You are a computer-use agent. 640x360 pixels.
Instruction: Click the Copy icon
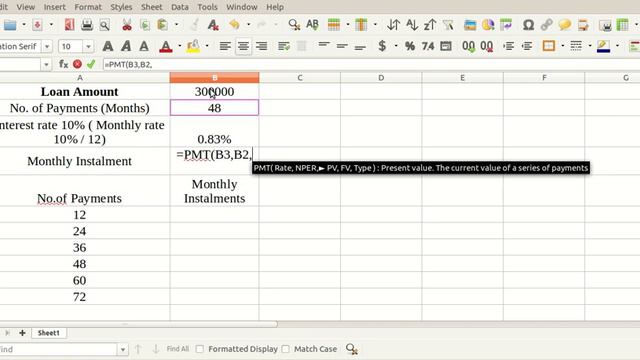[145, 25]
